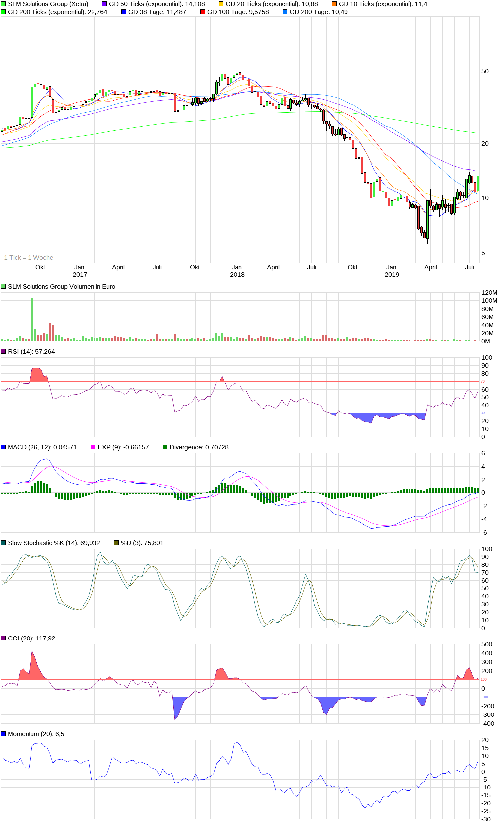Select the 'GD 200 Tage: 10,49' label

[x=319, y=12]
